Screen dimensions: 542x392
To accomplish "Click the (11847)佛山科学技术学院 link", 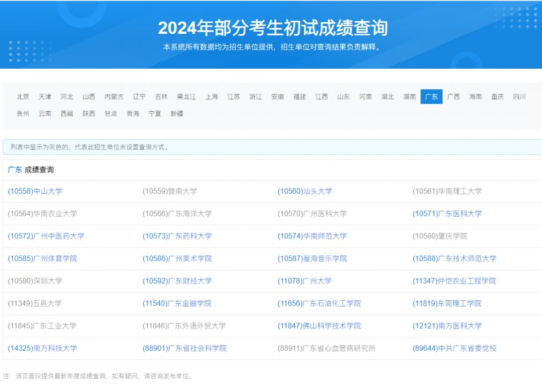I will [x=319, y=326].
